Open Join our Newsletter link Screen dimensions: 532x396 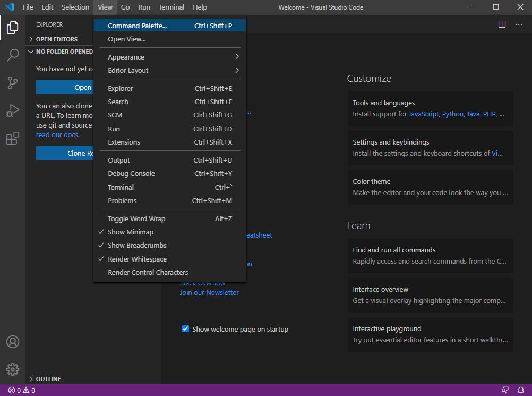(209, 292)
